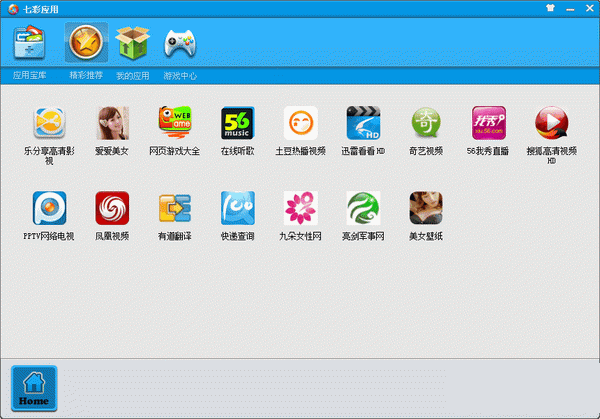Click the 迅雷看看HD label text
The height and width of the screenshot is (419, 600).
coord(363,151)
